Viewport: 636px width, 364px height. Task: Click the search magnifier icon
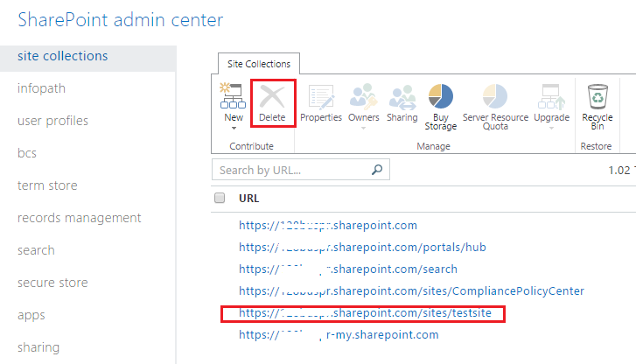point(377,170)
